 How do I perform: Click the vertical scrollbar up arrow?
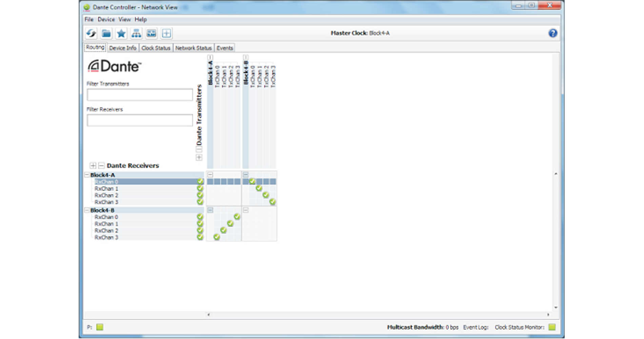coord(556,174)
